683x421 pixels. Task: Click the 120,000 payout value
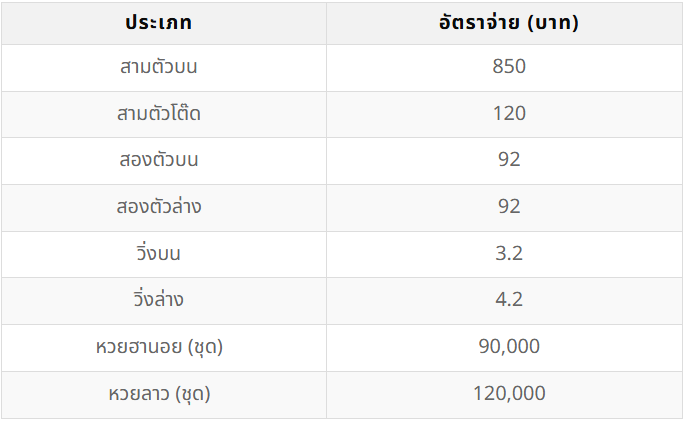pyautogui.click(x=508, y=394)
